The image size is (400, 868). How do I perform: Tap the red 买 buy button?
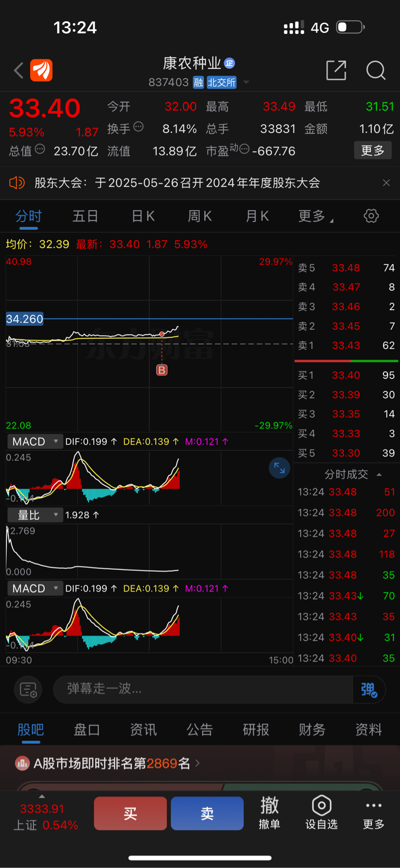(130, 813)
